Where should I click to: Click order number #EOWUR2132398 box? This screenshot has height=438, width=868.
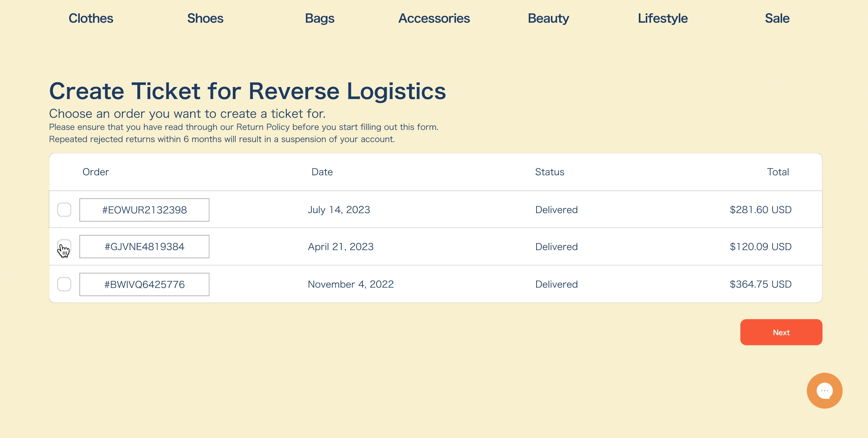click(144, 210)
